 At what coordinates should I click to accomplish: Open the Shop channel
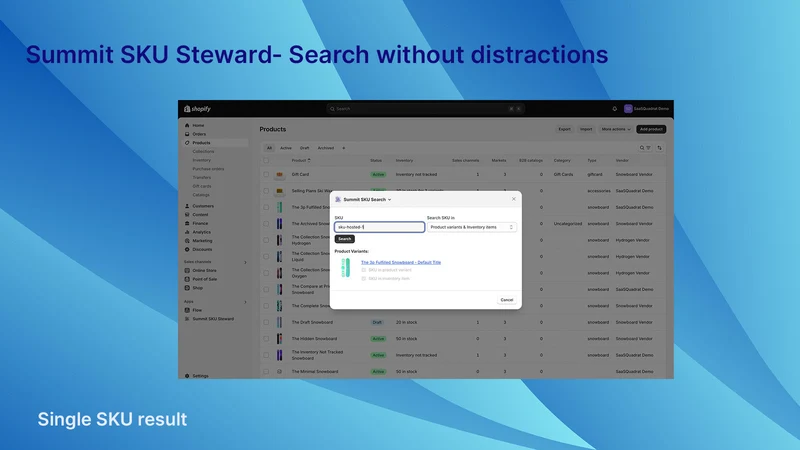point(197,288)
